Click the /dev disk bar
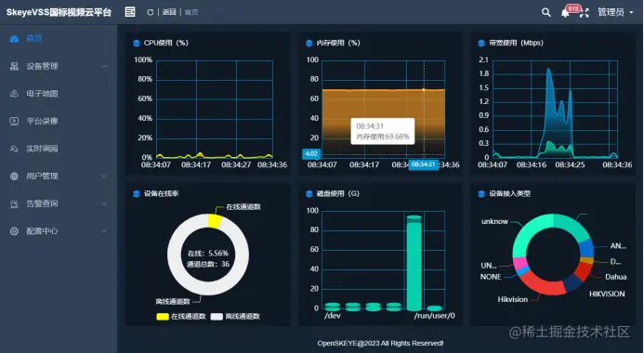The width and height of the screenshot is (644, 353). 333,307
